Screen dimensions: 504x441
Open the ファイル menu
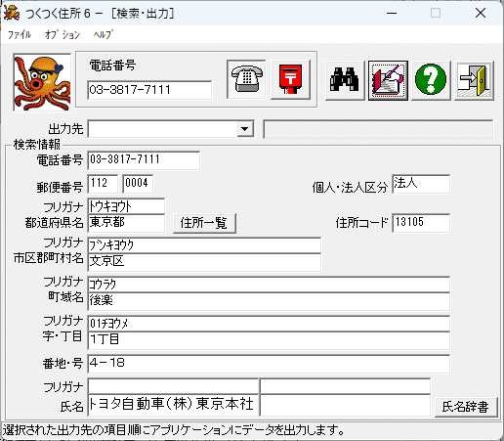click(20, 34)
